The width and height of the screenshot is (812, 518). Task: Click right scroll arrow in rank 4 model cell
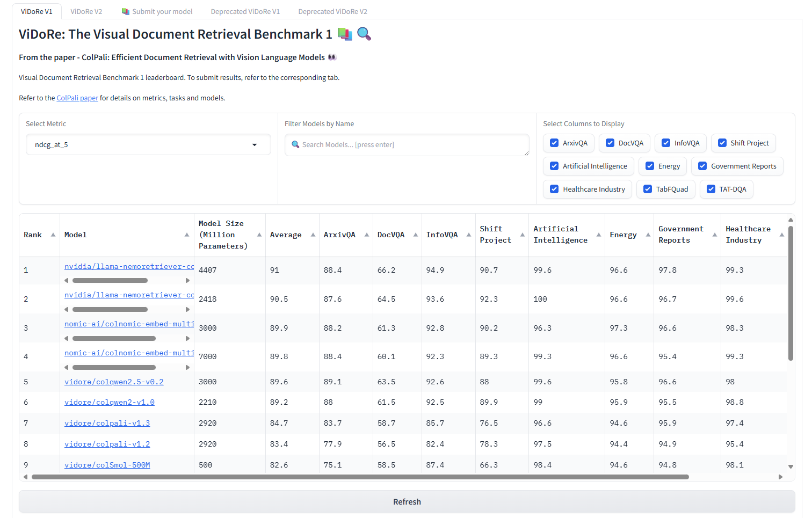point(187,367)
